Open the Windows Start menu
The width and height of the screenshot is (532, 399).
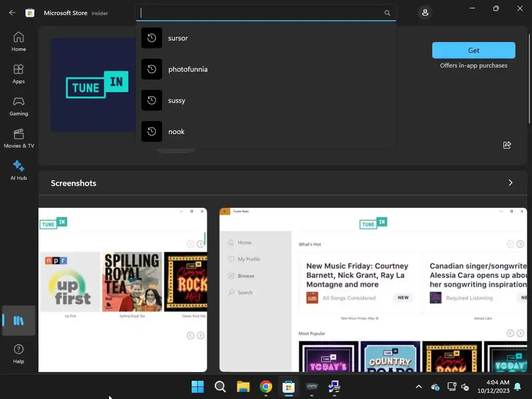(x=197, y=387)
